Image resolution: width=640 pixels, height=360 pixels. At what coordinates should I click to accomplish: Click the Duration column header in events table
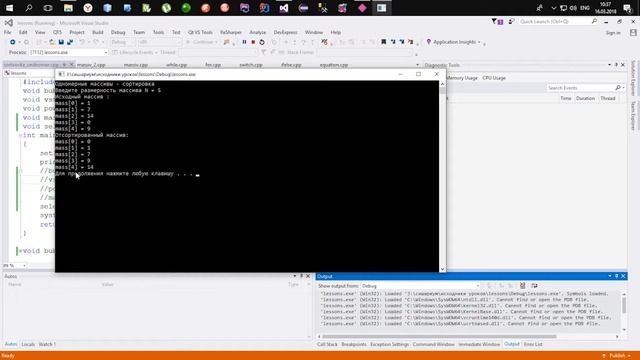(585, 98)
